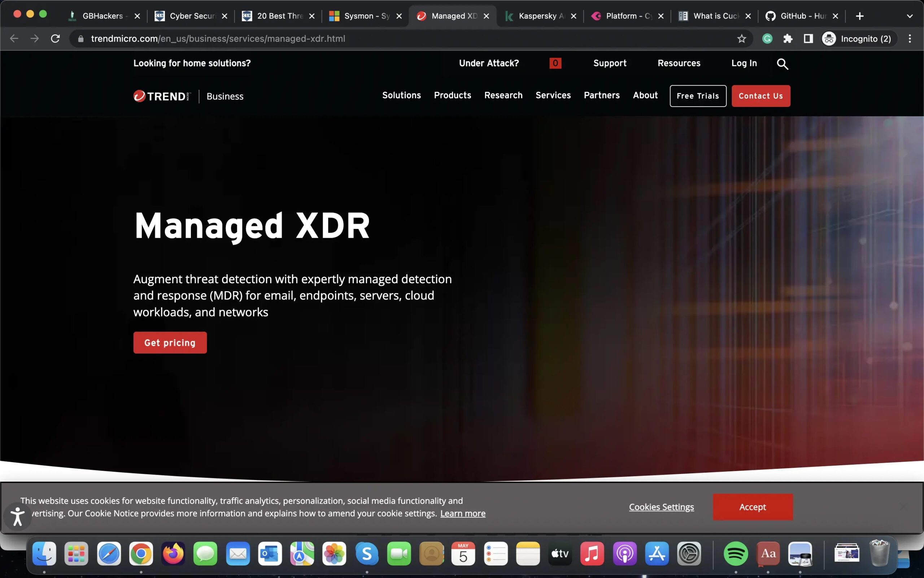Go back to the previous page

pyautogui.click(x=14, y=39)
